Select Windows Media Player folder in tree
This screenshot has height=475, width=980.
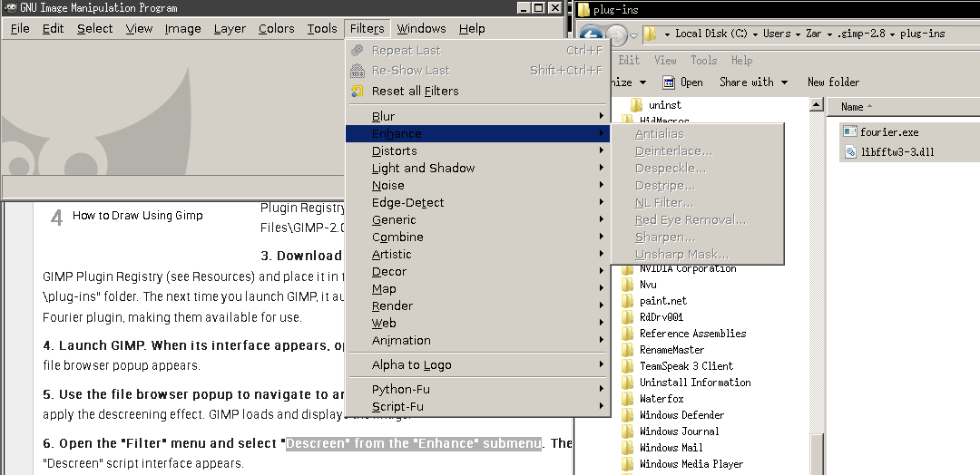[x=691, y=464]
